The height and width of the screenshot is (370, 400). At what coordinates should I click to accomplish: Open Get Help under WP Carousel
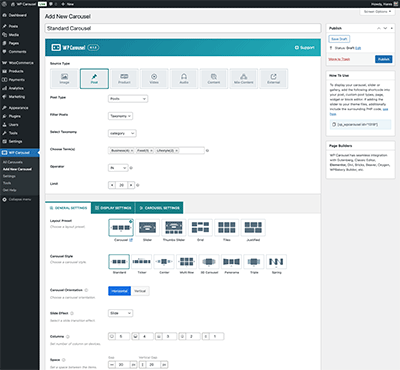[x=10, y=190]
